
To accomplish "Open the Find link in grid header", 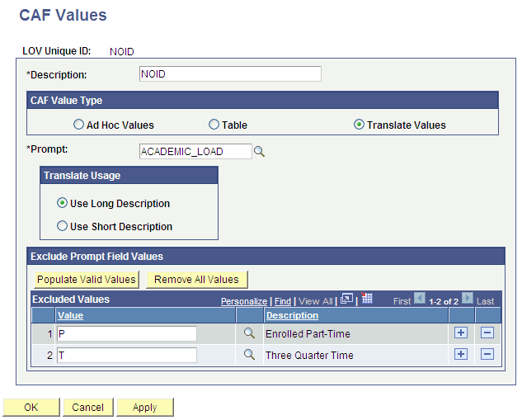I will click(283, 301).
